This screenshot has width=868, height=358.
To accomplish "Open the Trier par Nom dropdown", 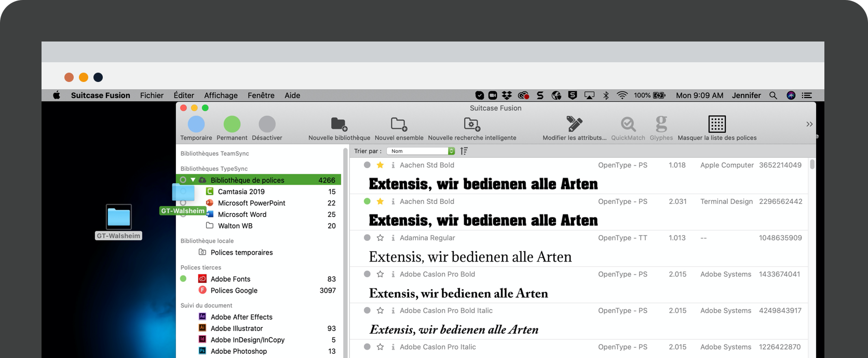I will 421,151.
